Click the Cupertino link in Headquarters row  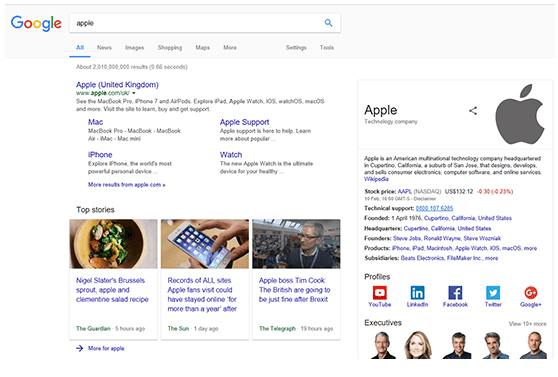[x=416, y=228]
